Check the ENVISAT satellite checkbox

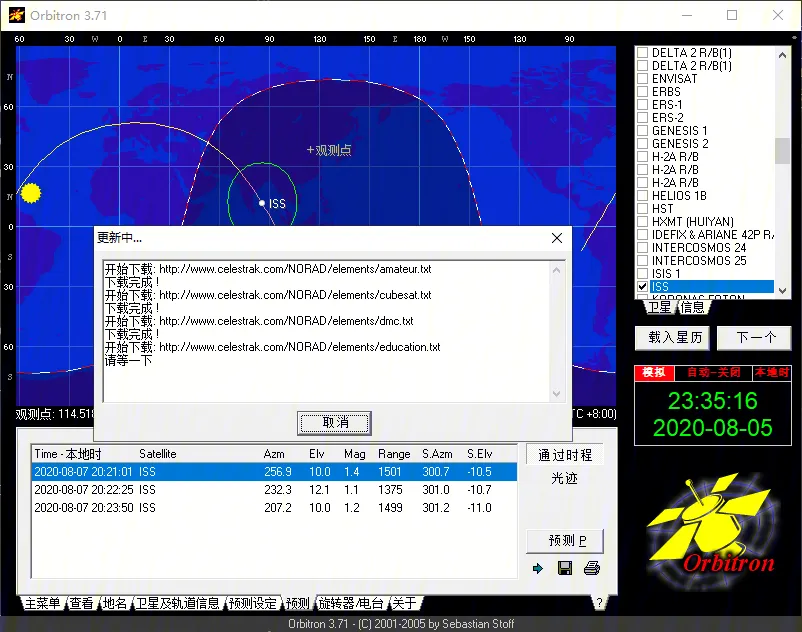click(x=643, y=79)
